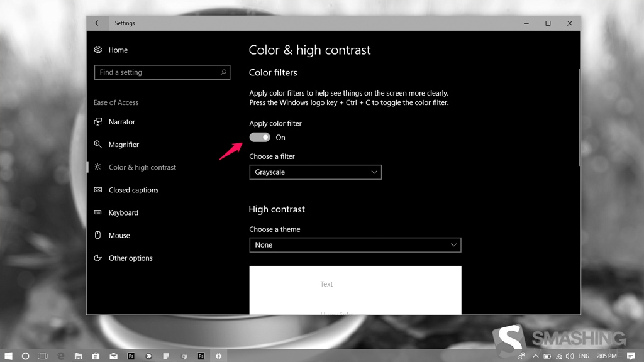Click the Find a setting search box
Viewport: 644px width, 362px height.
[x=162, y=72]
